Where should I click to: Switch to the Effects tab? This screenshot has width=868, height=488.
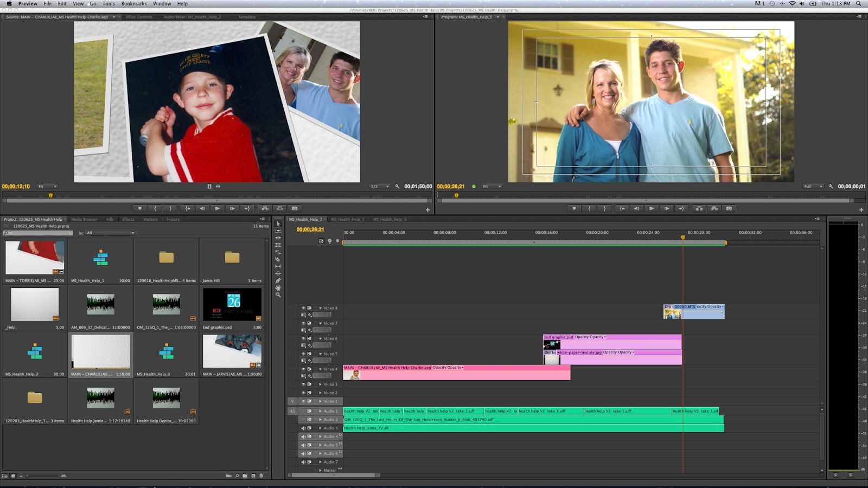[x=128, y=219]
